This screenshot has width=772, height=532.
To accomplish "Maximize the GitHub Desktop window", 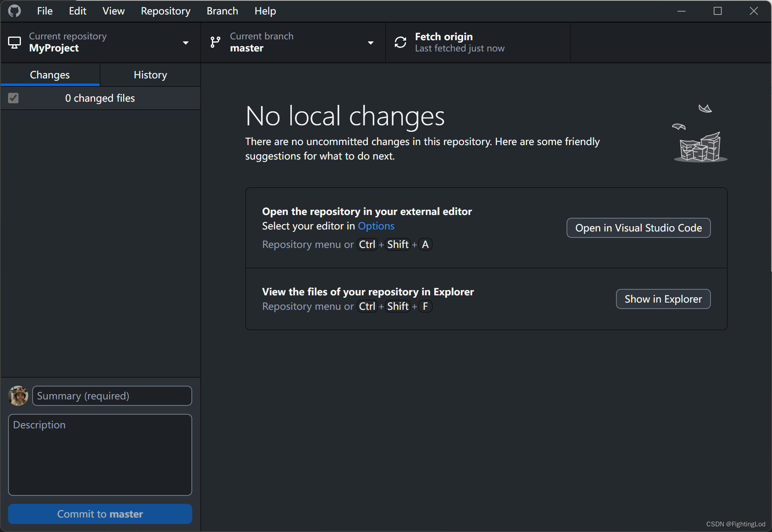I will click(x=718, y=11).
